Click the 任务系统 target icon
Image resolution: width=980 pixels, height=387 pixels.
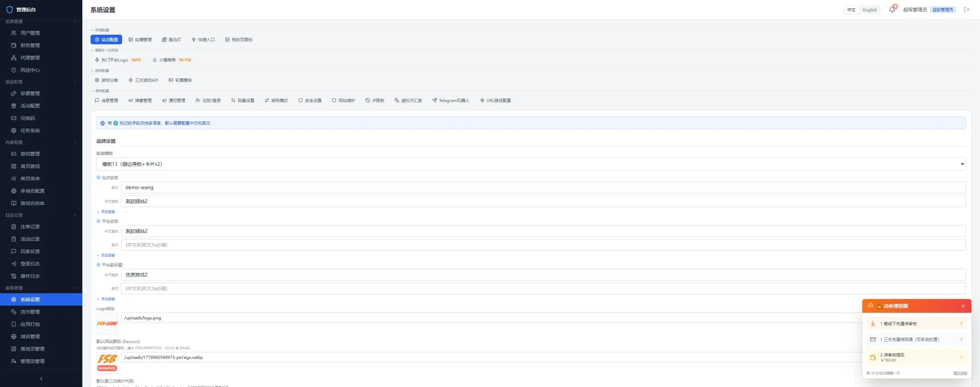[13, 130]
